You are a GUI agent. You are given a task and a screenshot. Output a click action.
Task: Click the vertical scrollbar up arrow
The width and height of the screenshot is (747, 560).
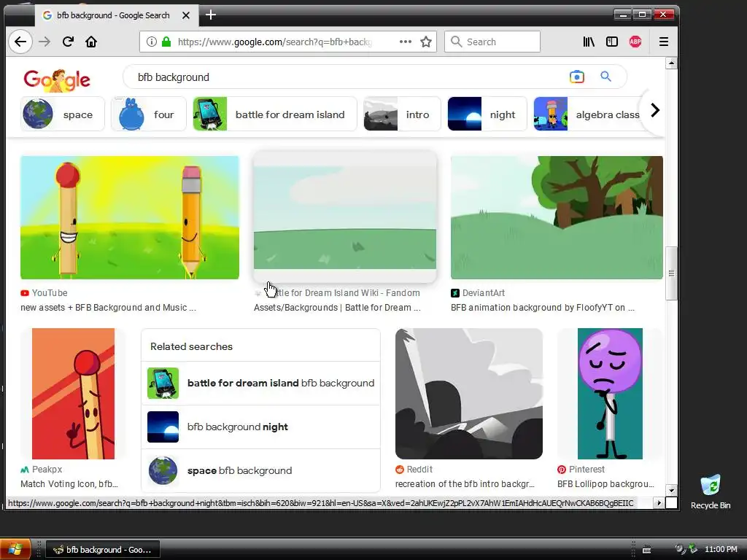click(x=671, y=63)
